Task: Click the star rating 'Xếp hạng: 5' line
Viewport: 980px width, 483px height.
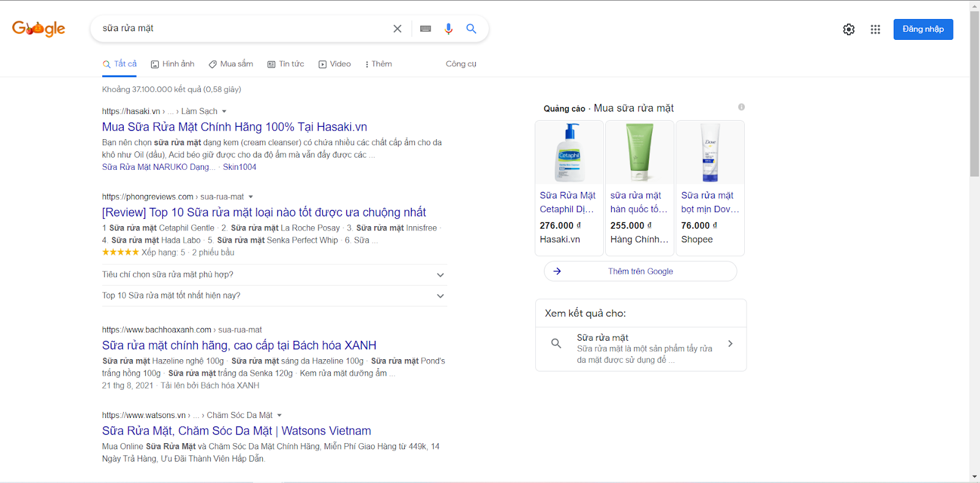Action: [168, 253]
